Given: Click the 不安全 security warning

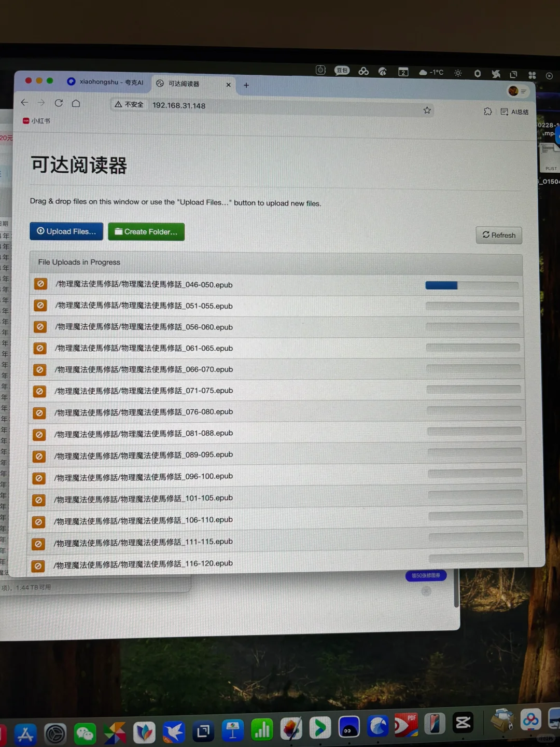Looking at the screenshot, I should tap(129, 104).
